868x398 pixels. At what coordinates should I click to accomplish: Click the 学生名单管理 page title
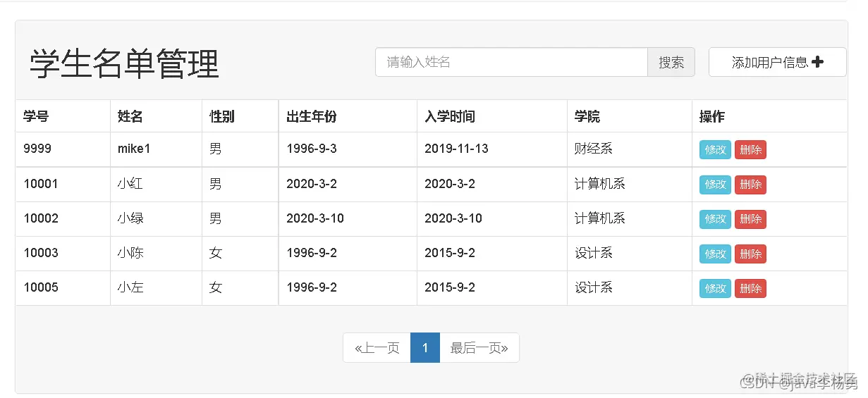pyautogui.click(x=124, y=64)
